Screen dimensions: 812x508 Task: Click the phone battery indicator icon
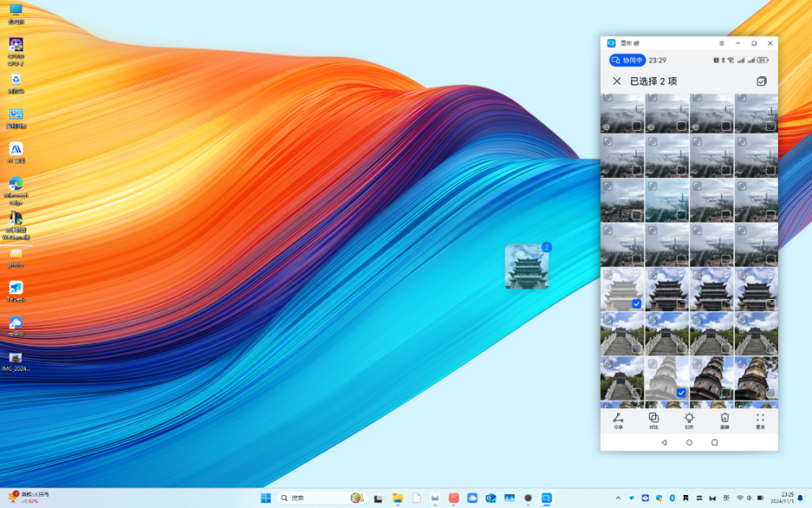762,60
